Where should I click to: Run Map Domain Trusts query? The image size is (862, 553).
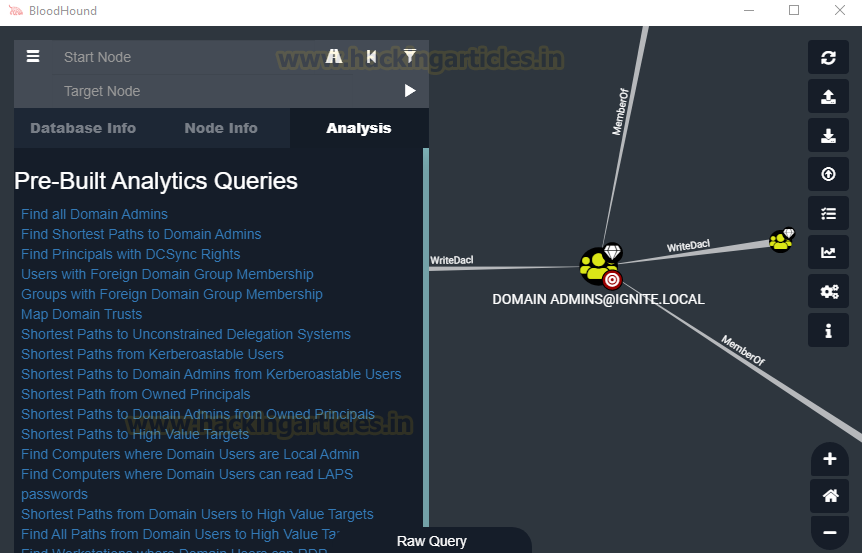pyautogui.click(x=81, y=314)
